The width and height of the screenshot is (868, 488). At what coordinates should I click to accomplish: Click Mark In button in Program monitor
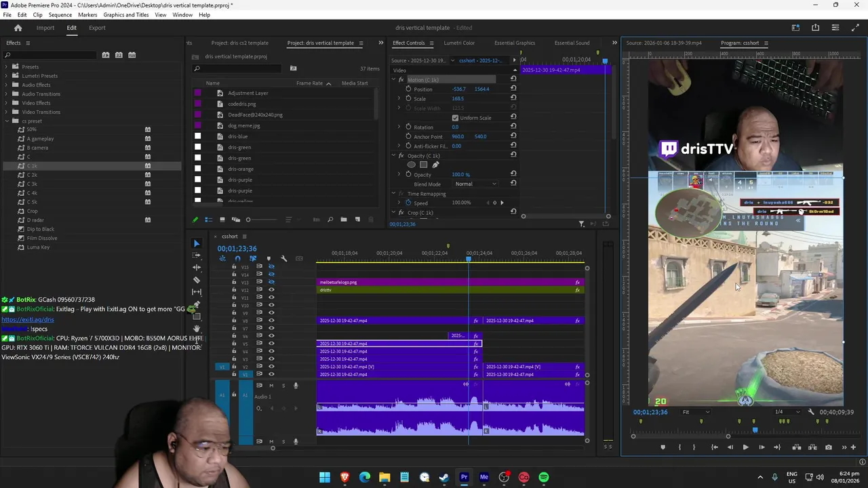[679, 447]
